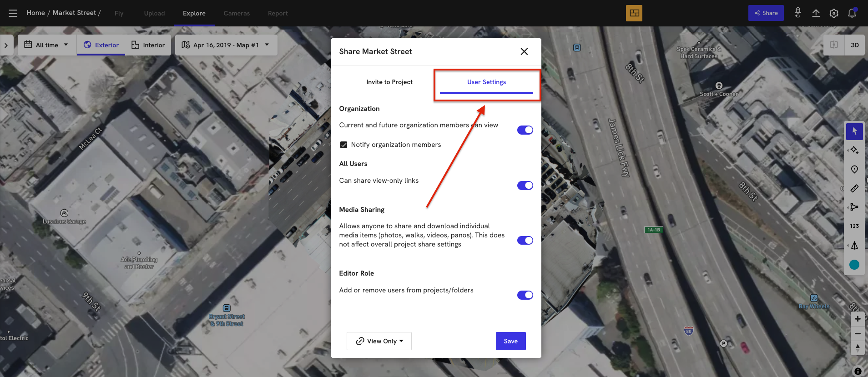Switch the map to 3D view
868x377 pixels.
(854, 45)
